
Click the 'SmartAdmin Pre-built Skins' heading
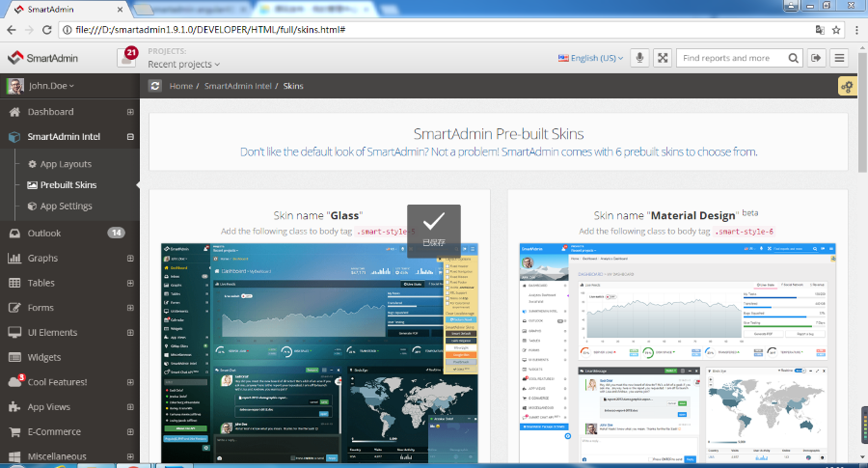499,133
